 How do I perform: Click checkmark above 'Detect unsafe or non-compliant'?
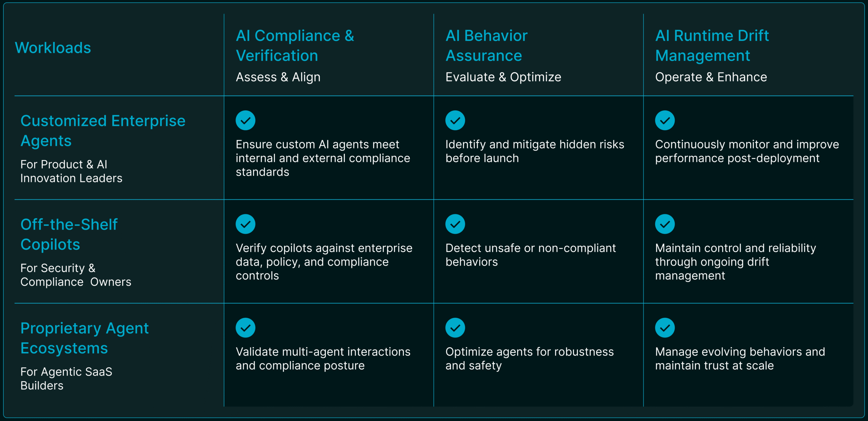tap(455, 224)
